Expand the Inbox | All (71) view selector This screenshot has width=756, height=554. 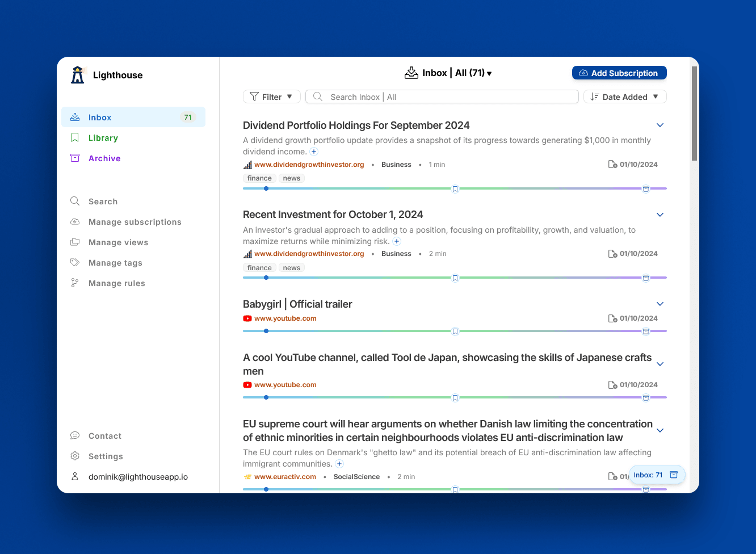click(448, 73)
